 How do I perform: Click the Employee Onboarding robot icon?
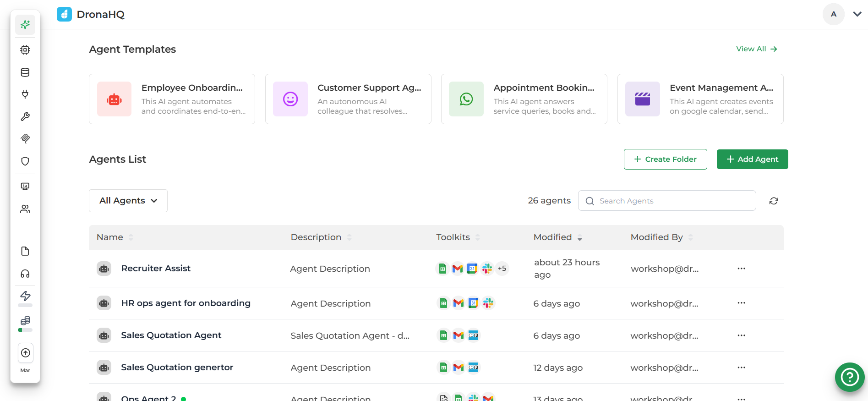point(114,99)
